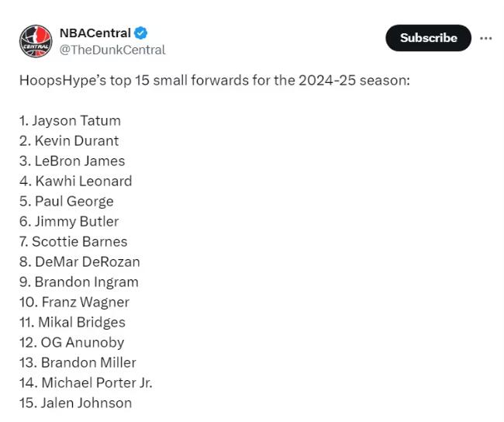
Task: Open the three-dot more options menu
Action: pyautogui.click(x=486, y=38)
